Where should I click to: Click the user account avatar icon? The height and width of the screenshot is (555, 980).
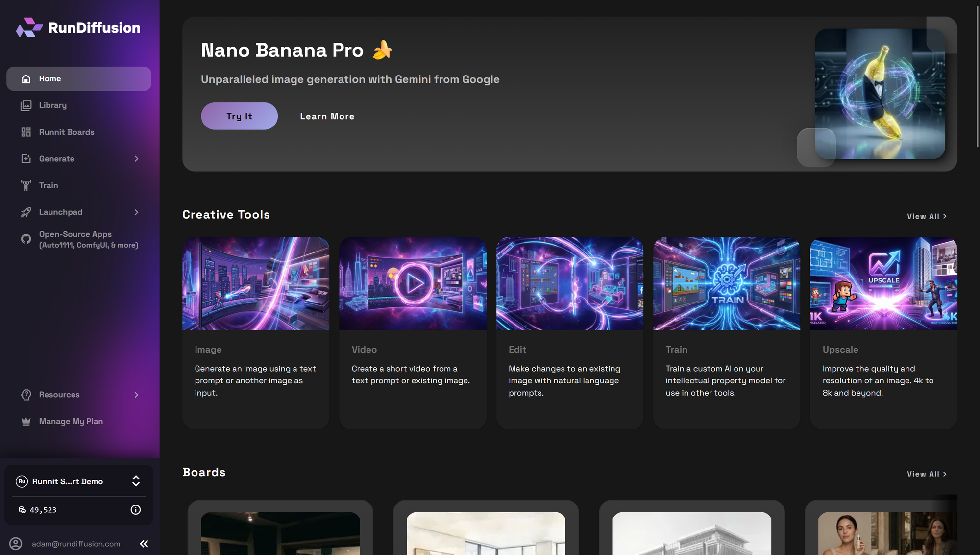pyautogui.click(x=16, y=544)
